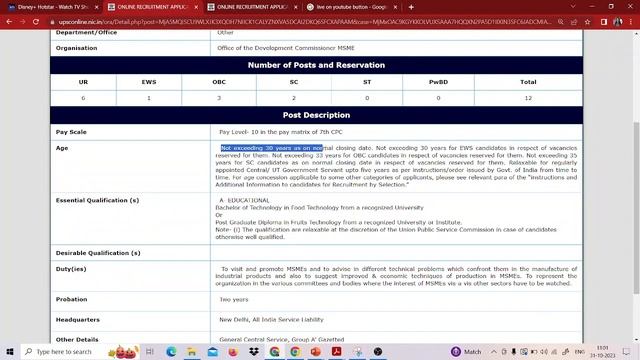Open the Mail app from the taskbar
The height and width of the screenshot is (360, 640).
pyautogui.click(x=213, y=352)
